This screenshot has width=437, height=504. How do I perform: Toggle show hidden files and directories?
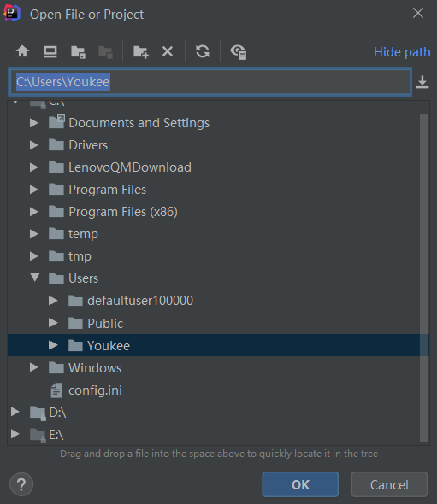pyautogui.click(x=239, y=52)
